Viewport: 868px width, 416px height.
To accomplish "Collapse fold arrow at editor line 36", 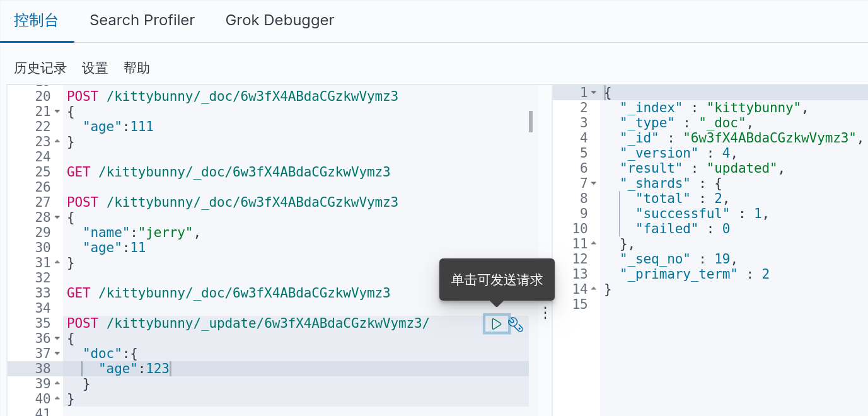I will [x=57, y=338].
